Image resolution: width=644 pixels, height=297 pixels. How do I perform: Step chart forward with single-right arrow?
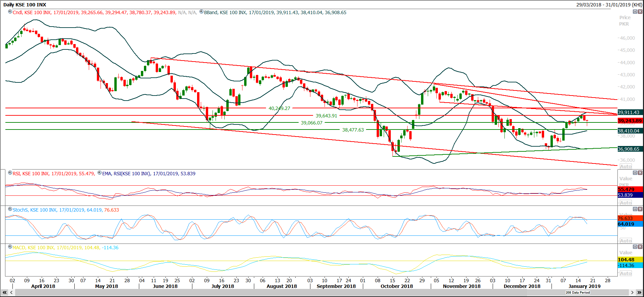coord(632,293)
